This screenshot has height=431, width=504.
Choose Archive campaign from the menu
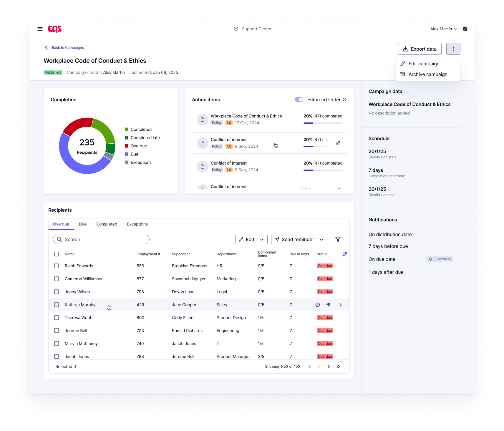click(x=428, y=74)
